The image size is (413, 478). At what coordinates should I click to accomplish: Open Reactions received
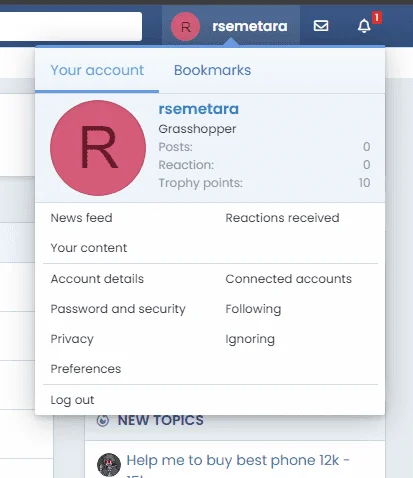click(282, 218)
